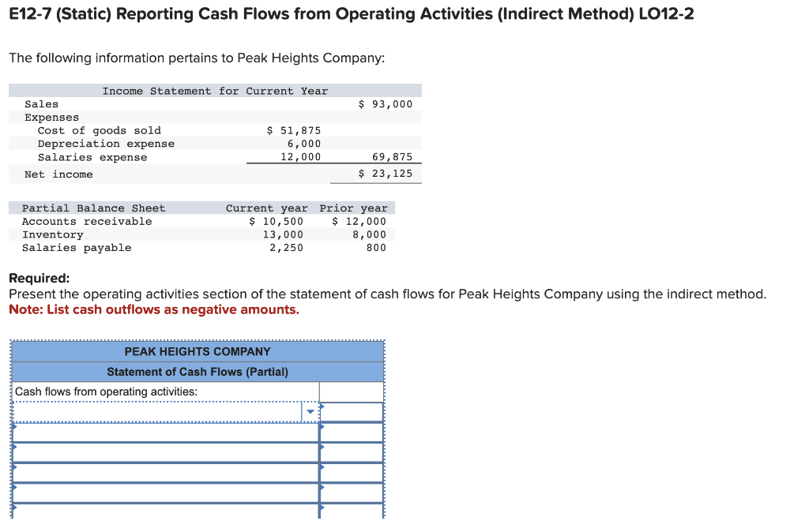This screenshot has width=809, height=532.
Task: Click the blue triangle next to bottom amount cell
Action: [x=323, y=507]
